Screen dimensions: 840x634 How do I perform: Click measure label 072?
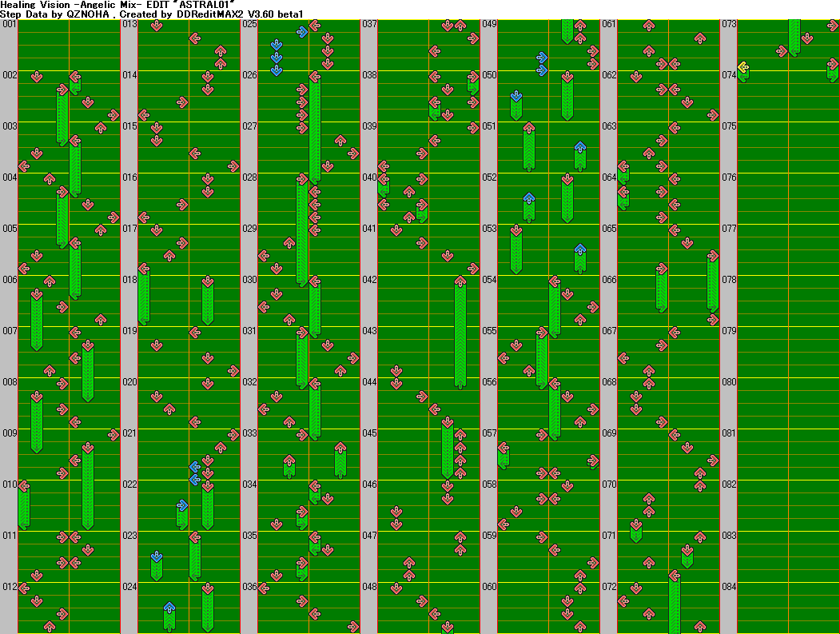coord(609,587)
